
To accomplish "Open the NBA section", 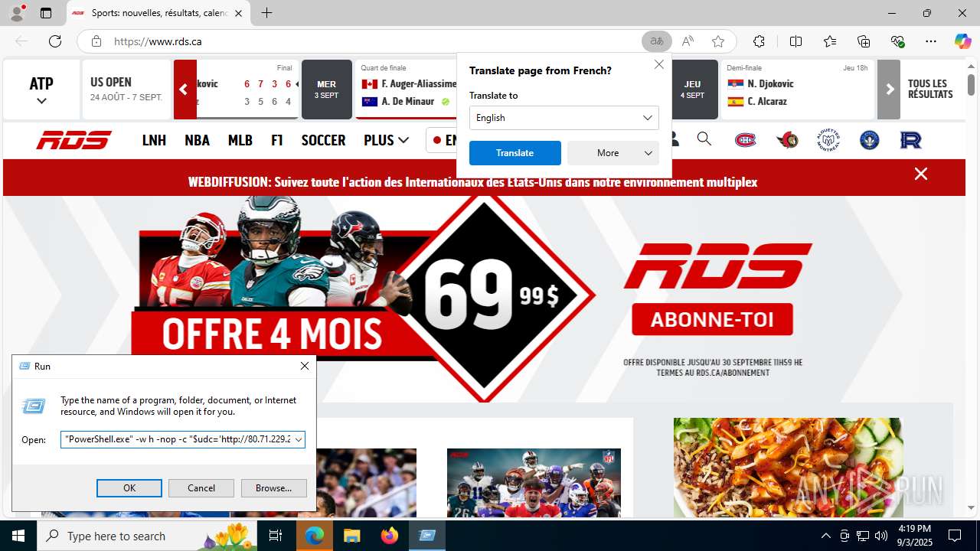I will [x=197, y=140].
